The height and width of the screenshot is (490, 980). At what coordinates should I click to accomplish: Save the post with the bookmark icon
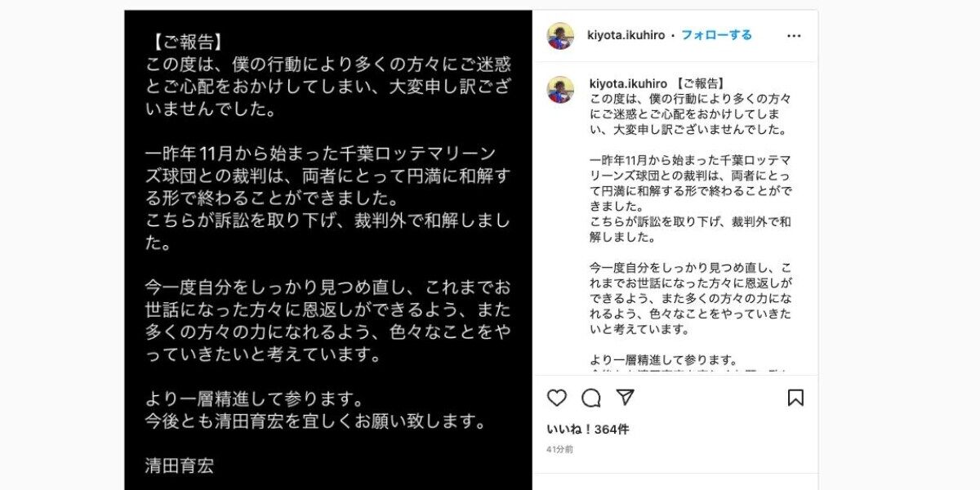click(795, 398)
